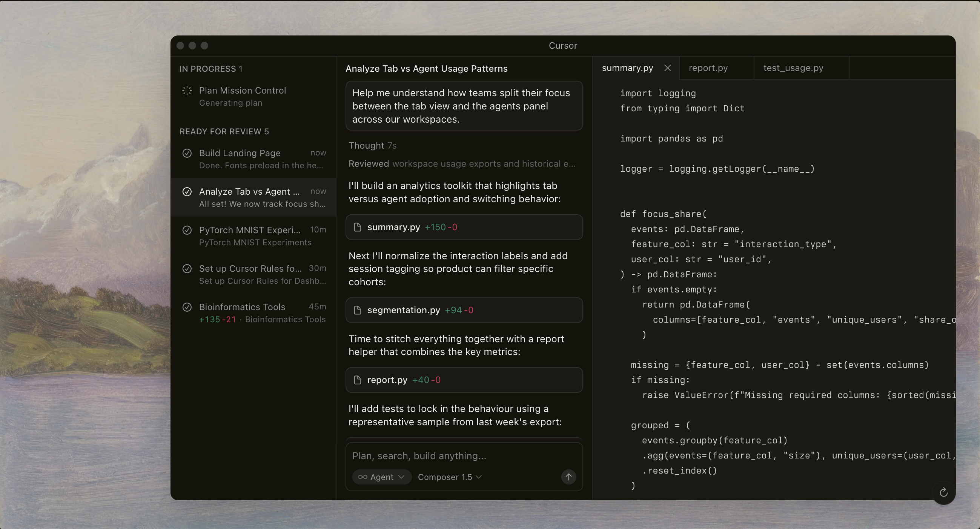Image resolution: width=980 pixels, height=529 pixels.
Task: Expand the Thought 7s section
Action: [372, 145]
